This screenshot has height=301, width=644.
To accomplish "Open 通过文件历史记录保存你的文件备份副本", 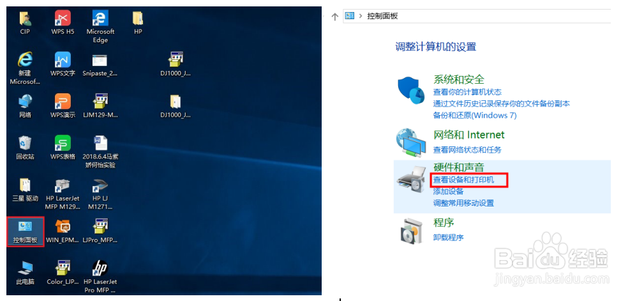I will coord(502,104).
